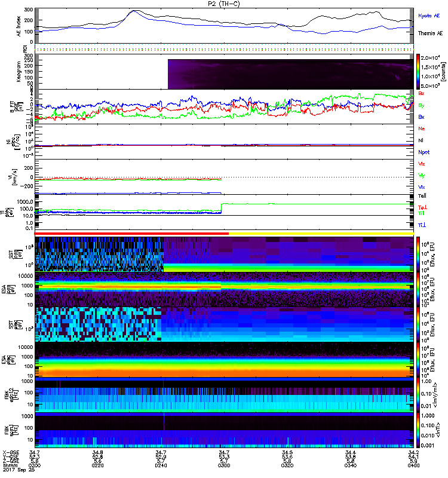448x478 pixels.
Task: Click the yellow segment of mode bar
Action: point(321,234)
